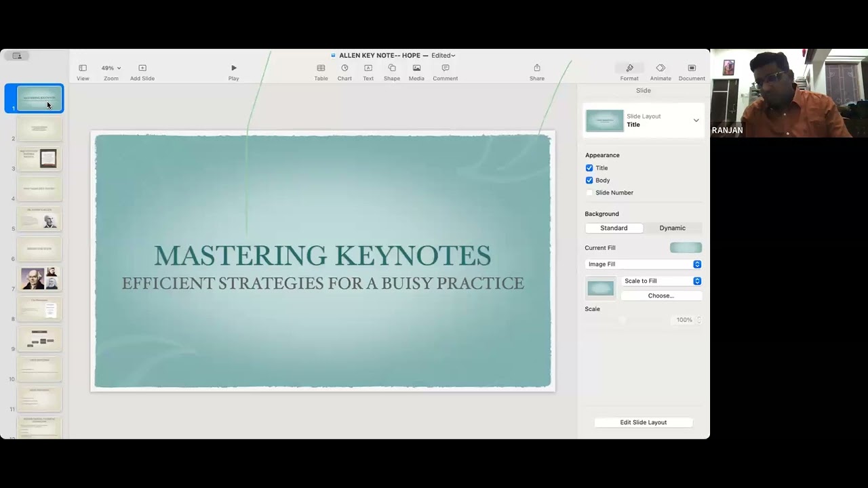Open the Image Fill type dropdown

coord(644,264)
